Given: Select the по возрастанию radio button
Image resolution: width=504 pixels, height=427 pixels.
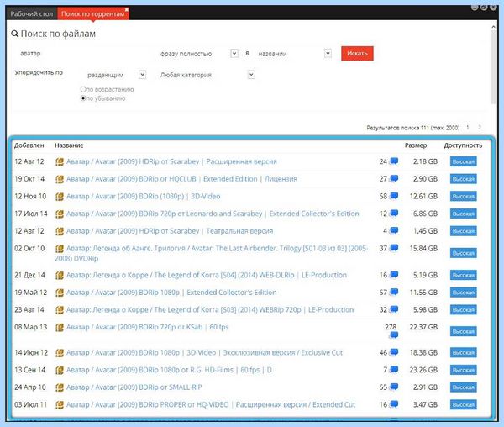Looking at the screenshot, I should pyautogui.click(x=83, y=89).
